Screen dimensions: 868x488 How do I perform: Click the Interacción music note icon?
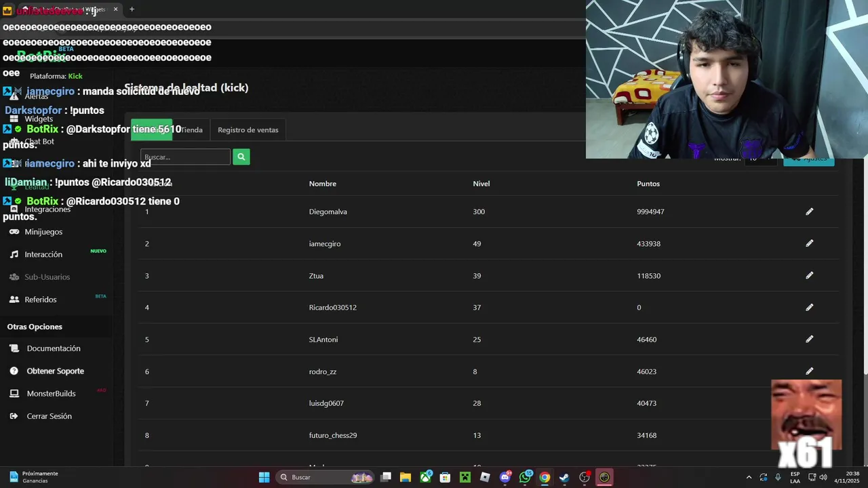[x=14, y=254]
